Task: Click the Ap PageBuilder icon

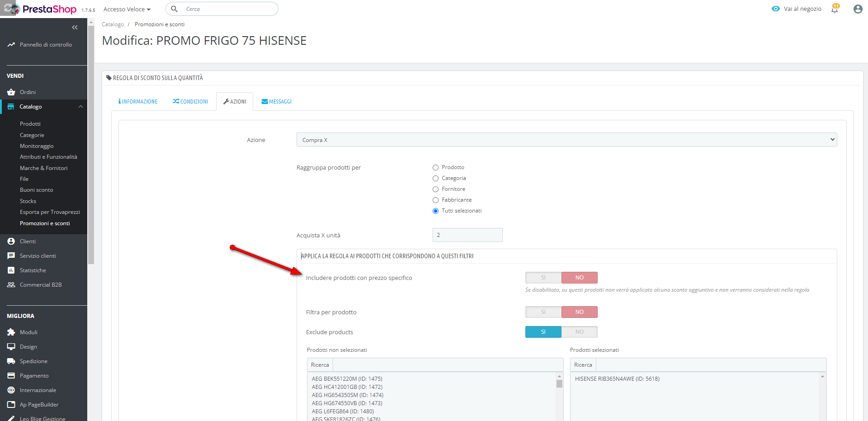Action: [11, 405]
